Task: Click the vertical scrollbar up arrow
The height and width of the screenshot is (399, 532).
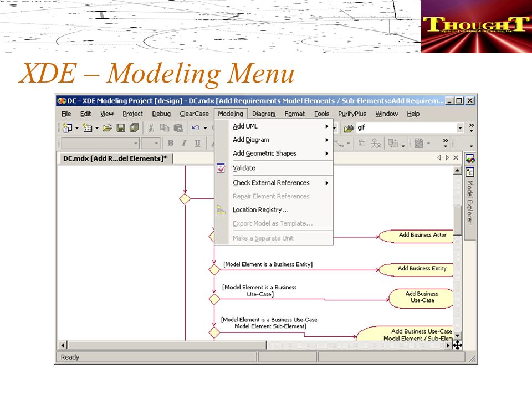Action: (457, 170)
